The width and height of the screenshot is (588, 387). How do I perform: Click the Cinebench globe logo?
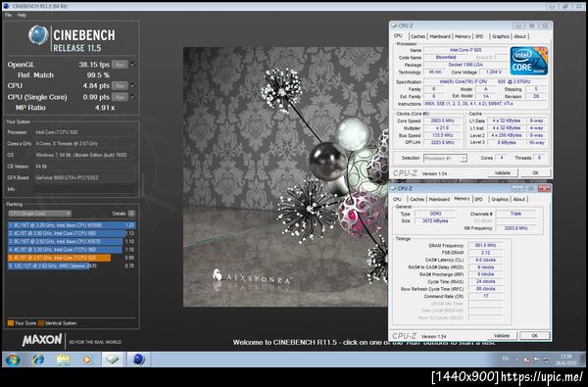pos(38,35)
